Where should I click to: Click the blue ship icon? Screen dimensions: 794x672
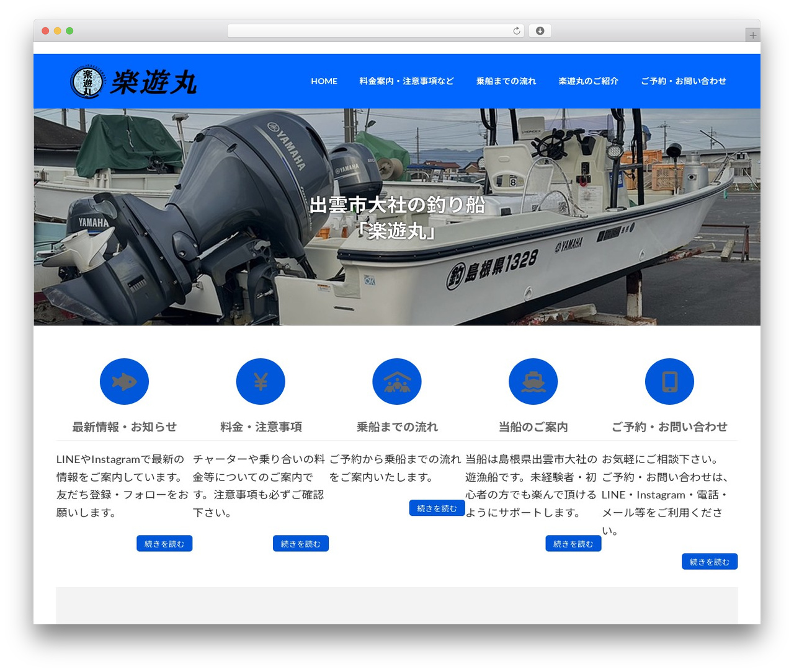coord(533,381)
